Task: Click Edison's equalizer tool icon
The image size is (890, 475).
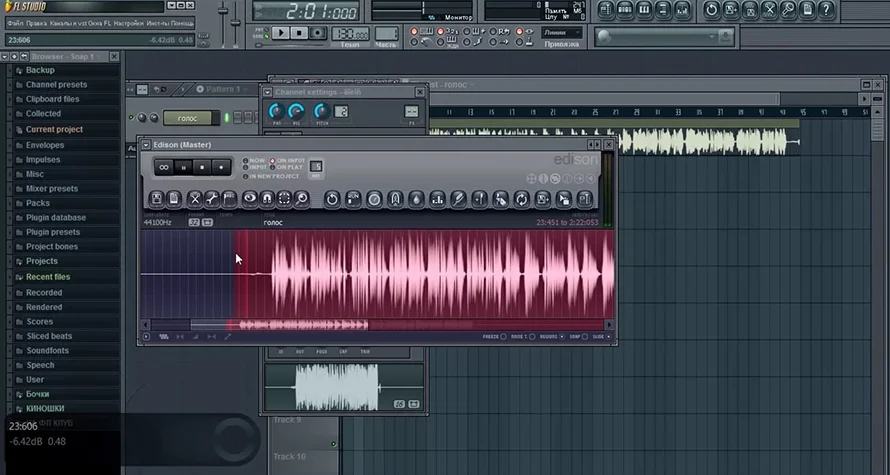Action: tap(436, 199)
